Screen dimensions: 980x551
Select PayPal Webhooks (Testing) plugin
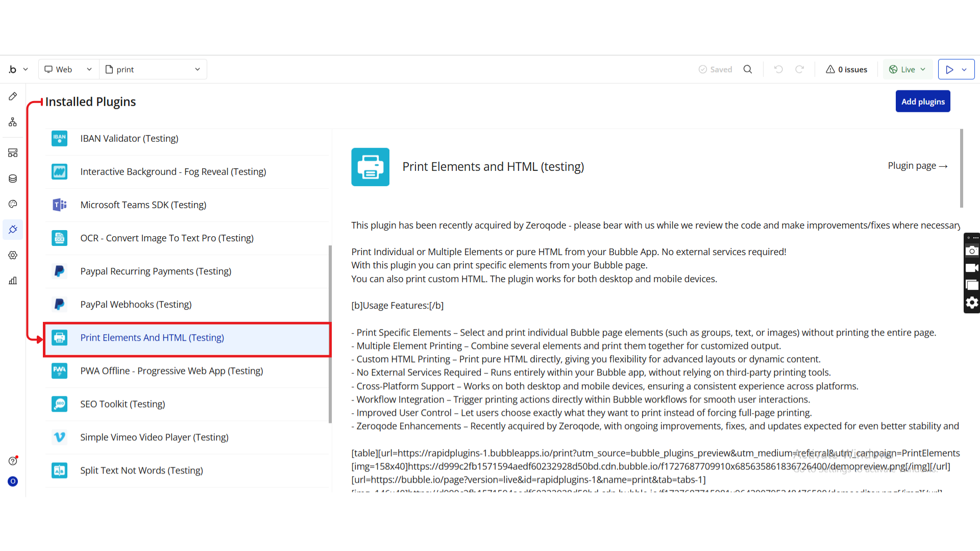point(136,305)
